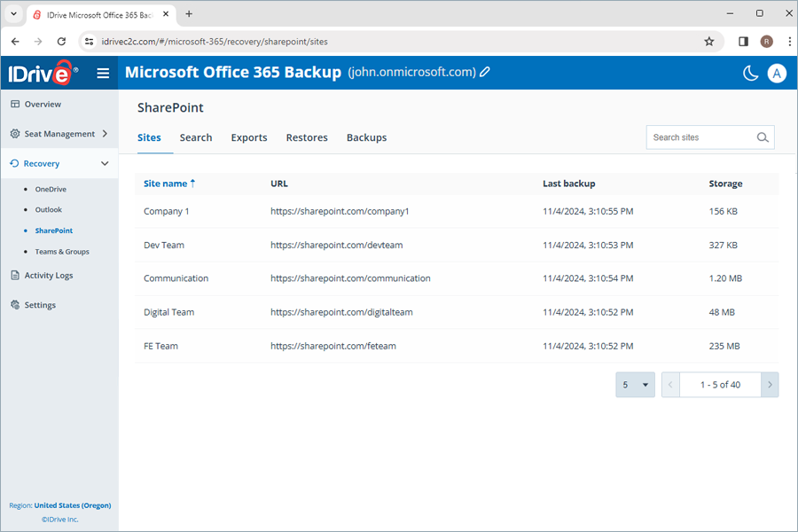The image size is (798, 532).
Task: Open Settings in the sidebar
Action: [x=40, y=305]
